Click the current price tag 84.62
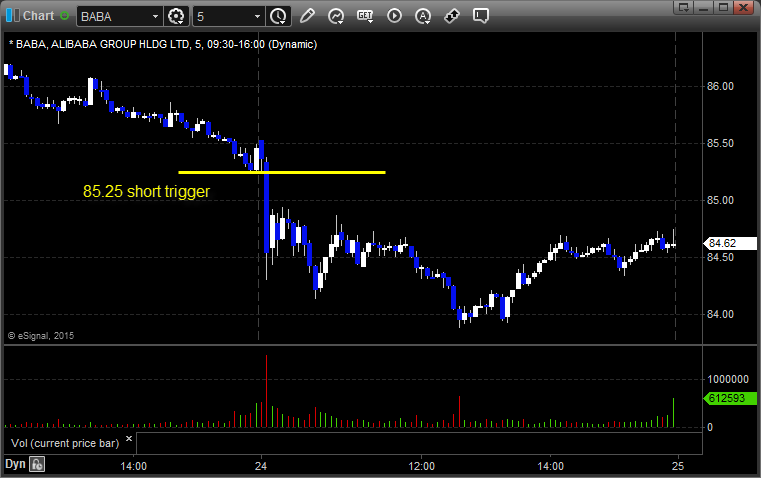Viewport: 761px width, 478px height. 730,243
